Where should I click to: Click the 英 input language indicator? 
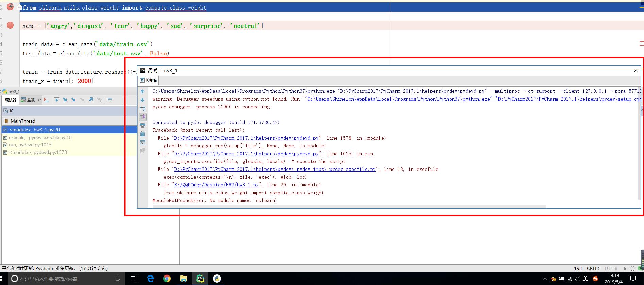pyautogui.click(x=585, y=279)
